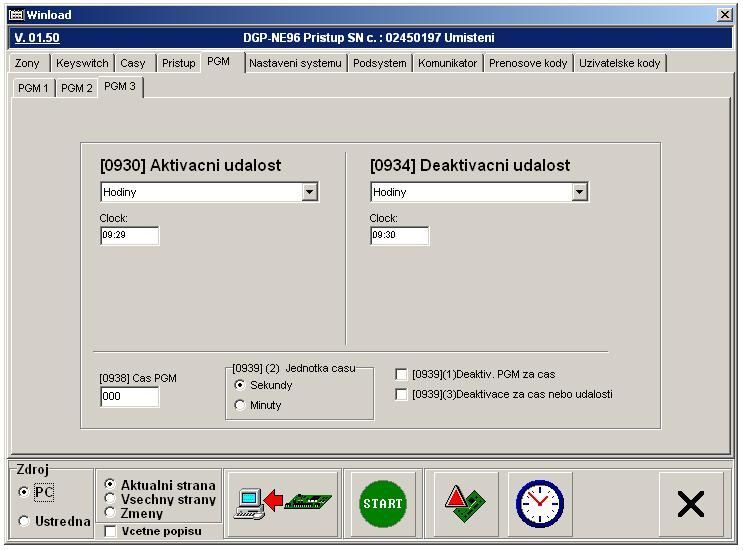Viewport: 743px width, 550px height.
Task: Open the clock settings icon
Action: [x=539, y=503]
